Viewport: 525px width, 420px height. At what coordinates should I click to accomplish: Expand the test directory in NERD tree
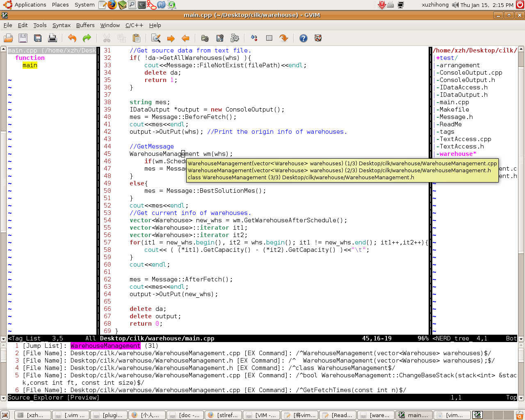click(x=447, y=58)
